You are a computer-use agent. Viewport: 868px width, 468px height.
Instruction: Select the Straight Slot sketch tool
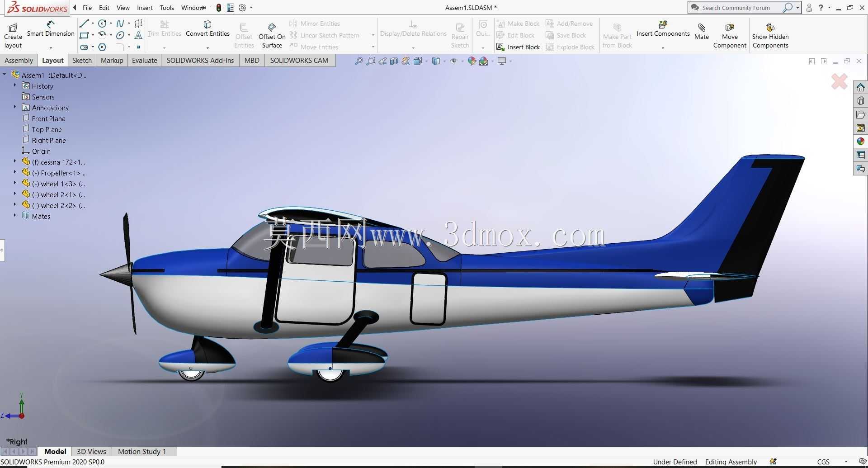click(84, 47)
